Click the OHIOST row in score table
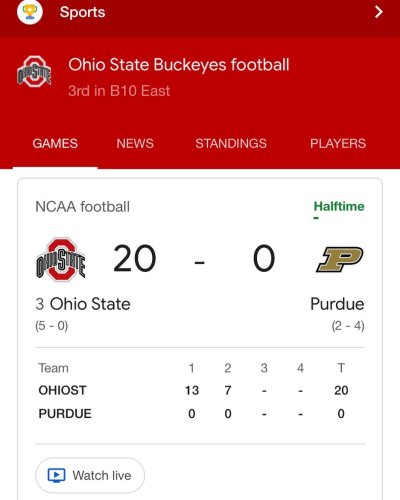Image resolution: width=400 pixels, height=500 pixels. (200, 390)
